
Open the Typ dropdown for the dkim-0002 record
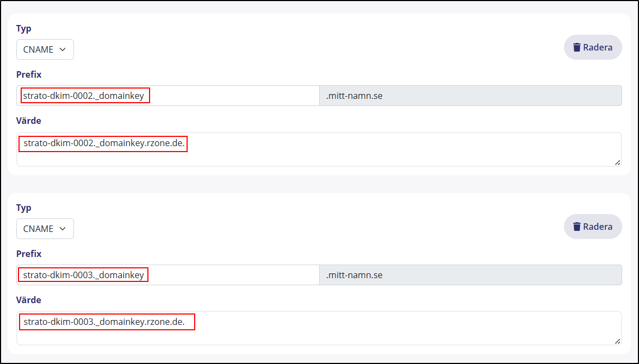click(45, 49)
